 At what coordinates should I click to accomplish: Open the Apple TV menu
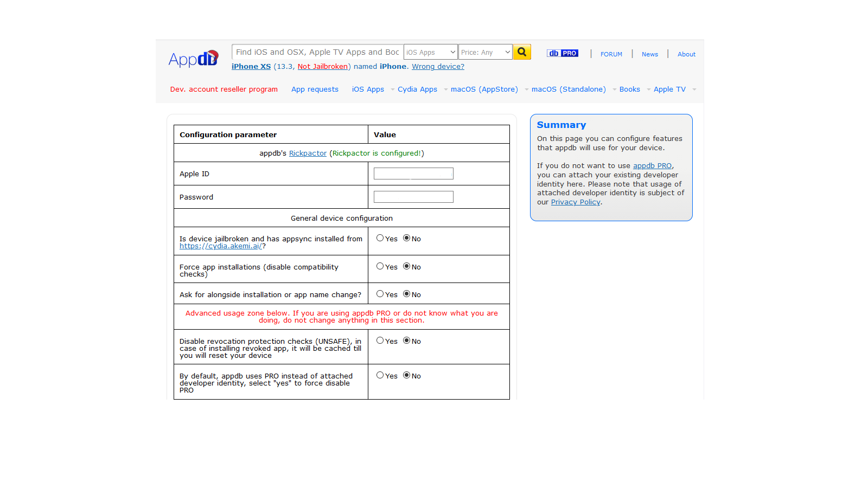coord(669,89)
